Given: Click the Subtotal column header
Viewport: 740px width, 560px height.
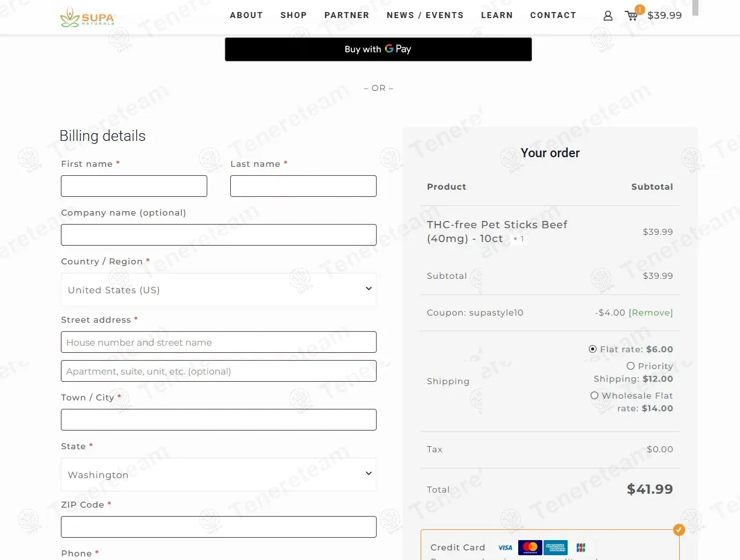Looking at the screenshot, I should [x=652, y=187].
